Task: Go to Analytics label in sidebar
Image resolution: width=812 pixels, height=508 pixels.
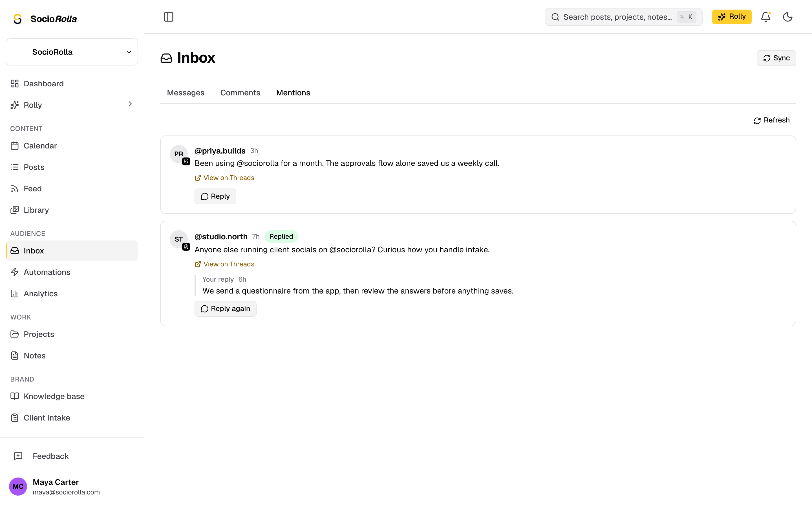Action: (x=41, y=294)
